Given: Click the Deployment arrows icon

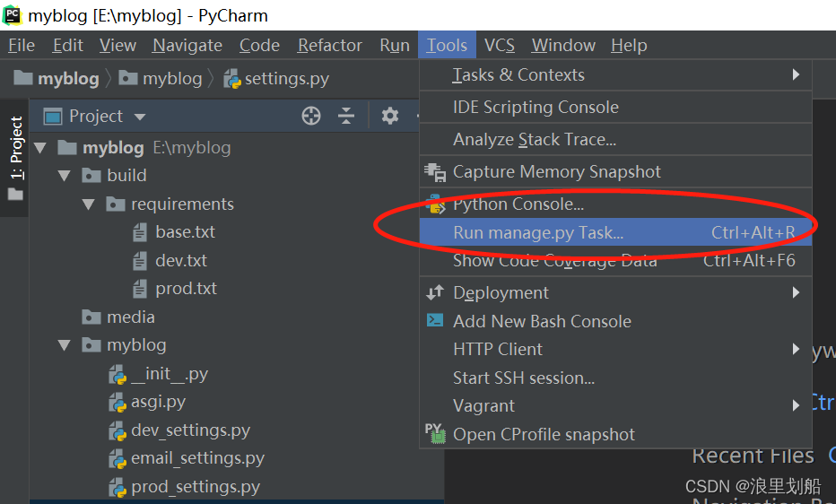Looking at the screenshot, I should click(x=435, y=292).
